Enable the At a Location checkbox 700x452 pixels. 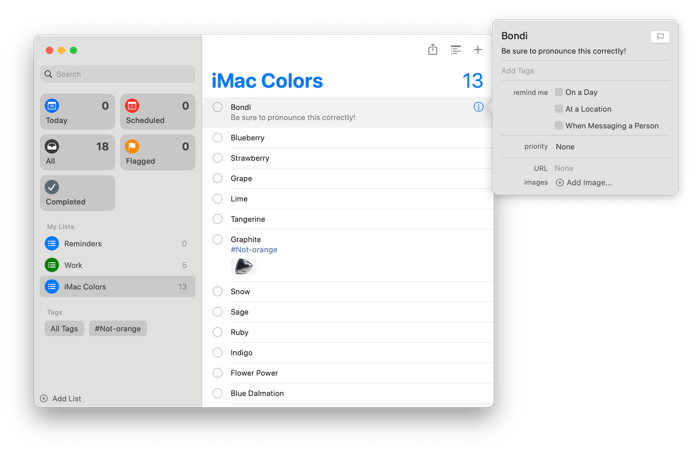558,109
